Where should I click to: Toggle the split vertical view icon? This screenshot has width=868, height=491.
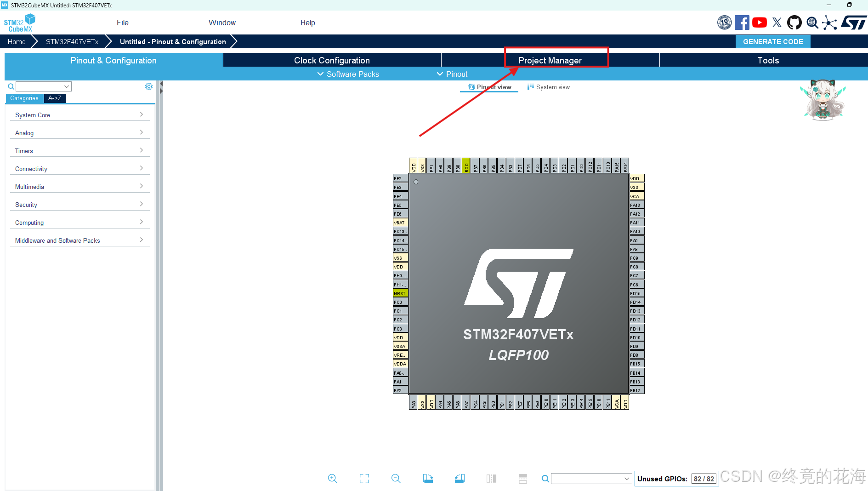(x=491, y=479)
